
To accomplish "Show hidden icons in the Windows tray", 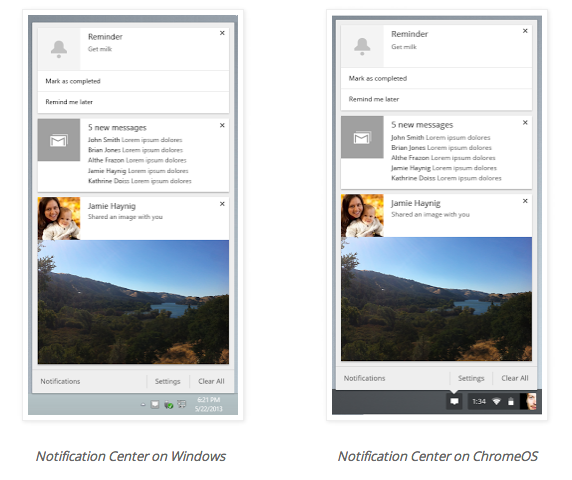I will click(143, 404).
